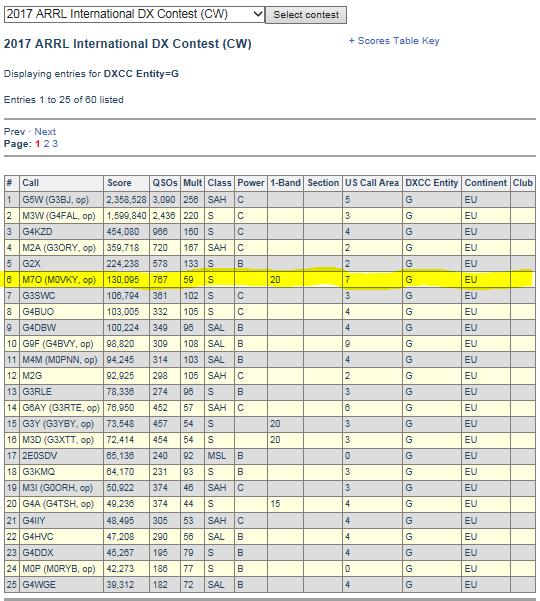Click score 2,358,528
The width and height of the screenshot is (540, 601).
pyautogui.click(x=126, y=200)
